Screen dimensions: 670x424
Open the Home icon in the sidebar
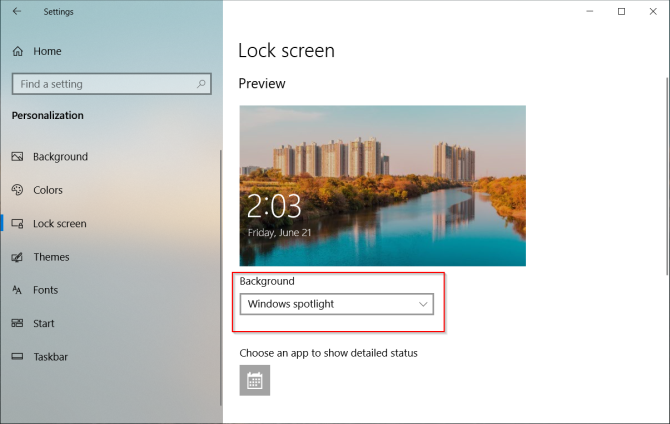[18, 51]
